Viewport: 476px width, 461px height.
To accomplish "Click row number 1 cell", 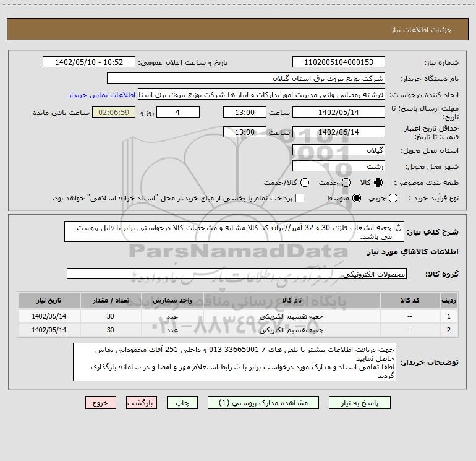I will 449,316.
